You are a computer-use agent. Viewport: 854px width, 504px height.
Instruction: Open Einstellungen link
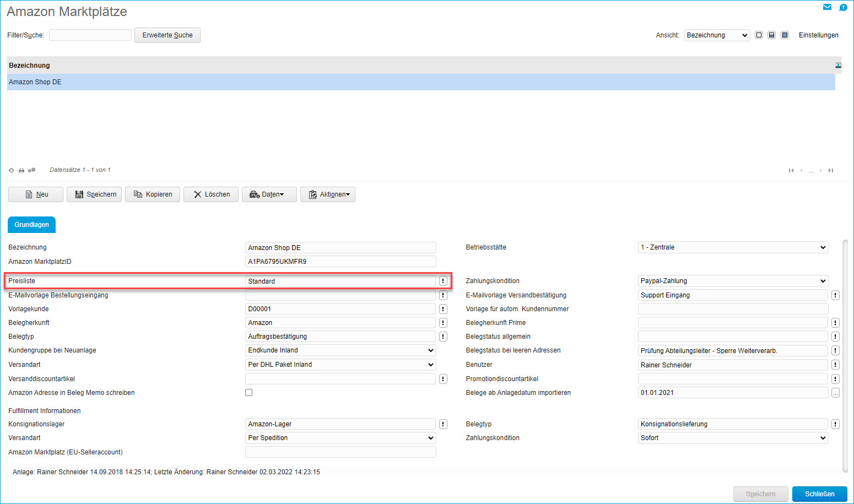(818, 35)
